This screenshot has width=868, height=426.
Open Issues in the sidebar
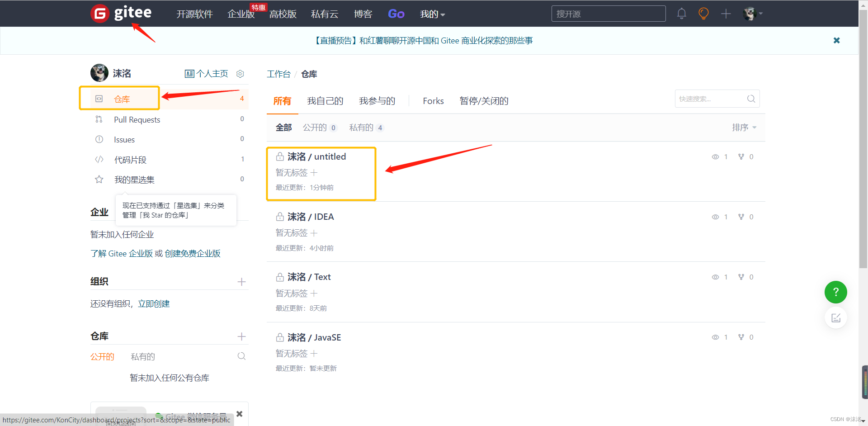click(124, 140)
